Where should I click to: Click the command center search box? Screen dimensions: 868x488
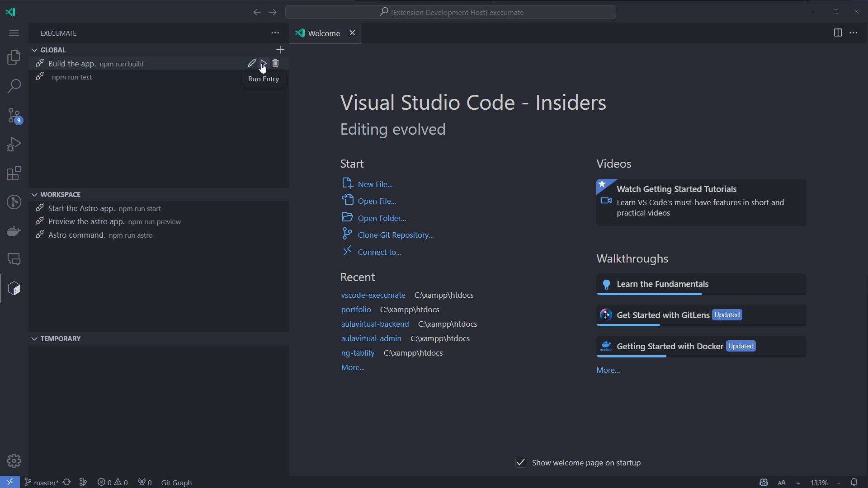point(451,12)
